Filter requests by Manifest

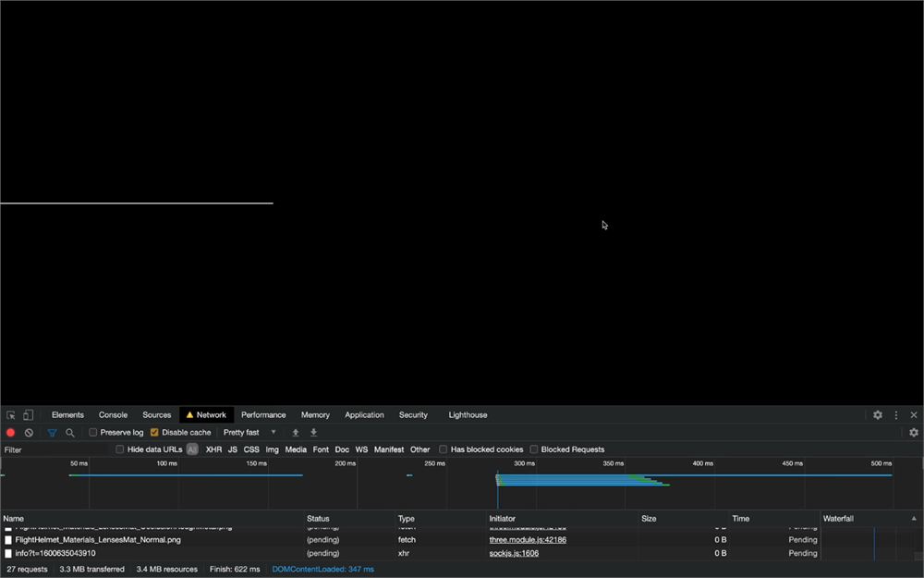point(389,449)
